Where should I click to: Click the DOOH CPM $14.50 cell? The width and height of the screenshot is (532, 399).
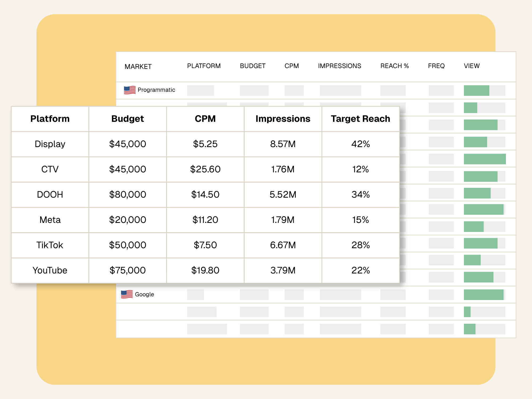[205, 194]
